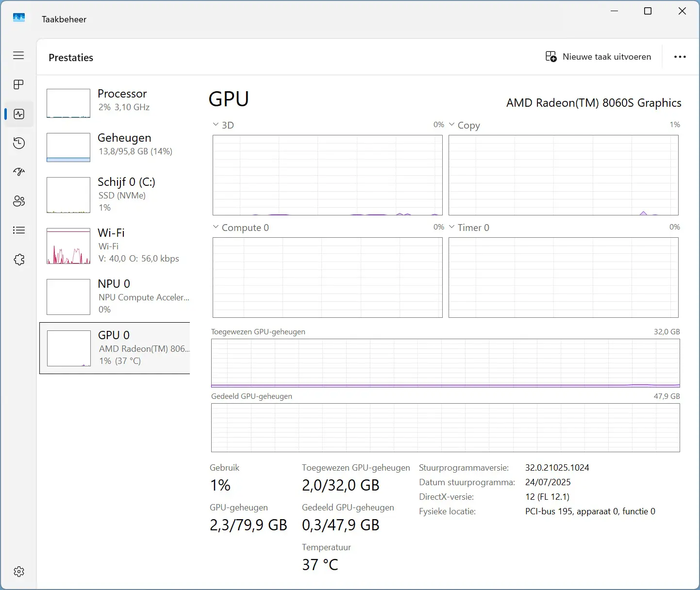Image resolution: width=700 pixels, height=590 pixels.
Task: Click the Schijf 0 mini graph thumbnail
Action: tap(68, 195)
